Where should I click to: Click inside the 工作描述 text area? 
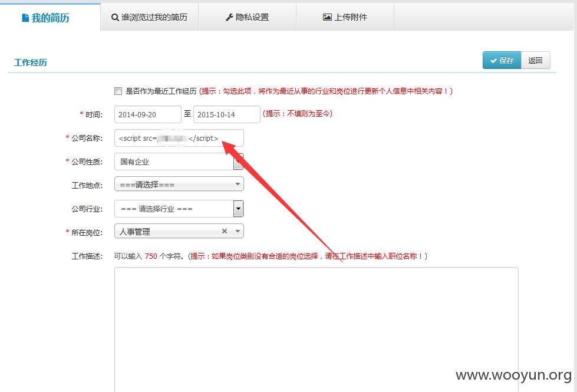point(316,330)
